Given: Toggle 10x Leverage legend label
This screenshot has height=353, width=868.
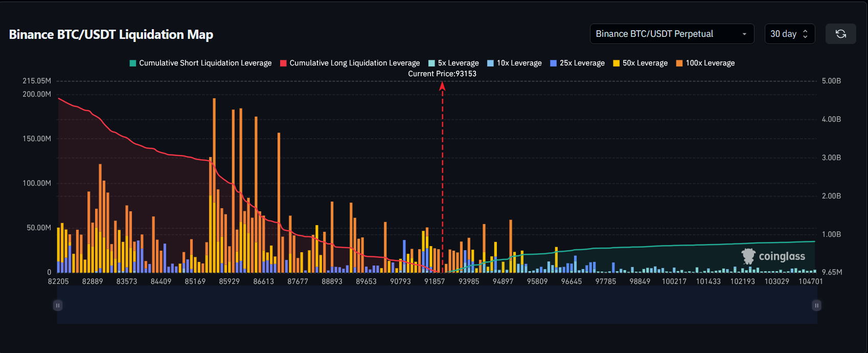Looking at the screenshot, I should coord(519,63).
